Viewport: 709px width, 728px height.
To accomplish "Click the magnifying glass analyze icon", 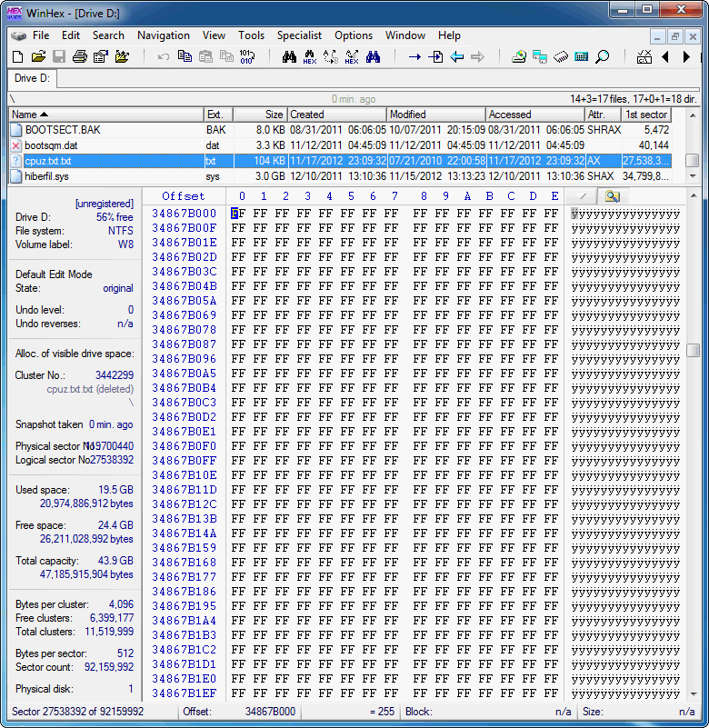I will tap(602, 57).
